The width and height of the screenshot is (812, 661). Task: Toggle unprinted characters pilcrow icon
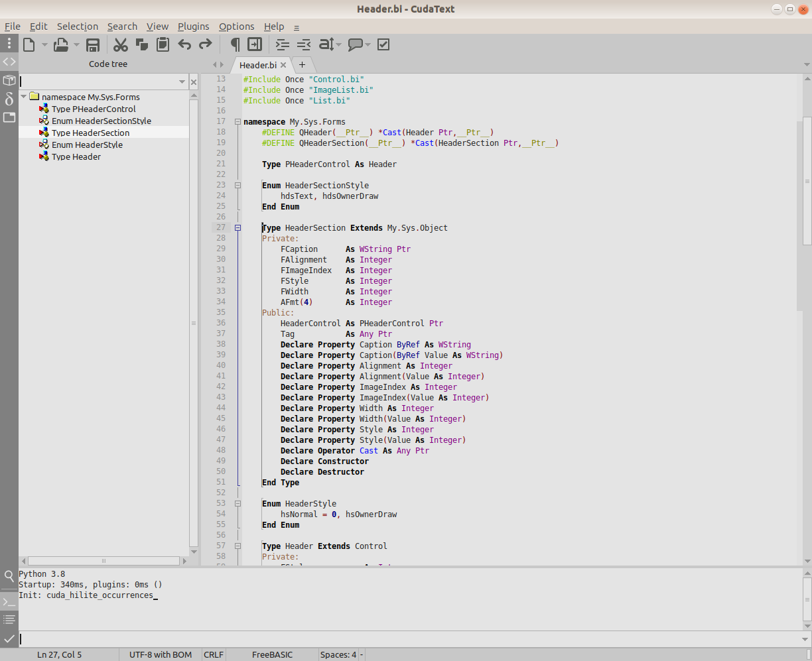click(x=235, y=45)
